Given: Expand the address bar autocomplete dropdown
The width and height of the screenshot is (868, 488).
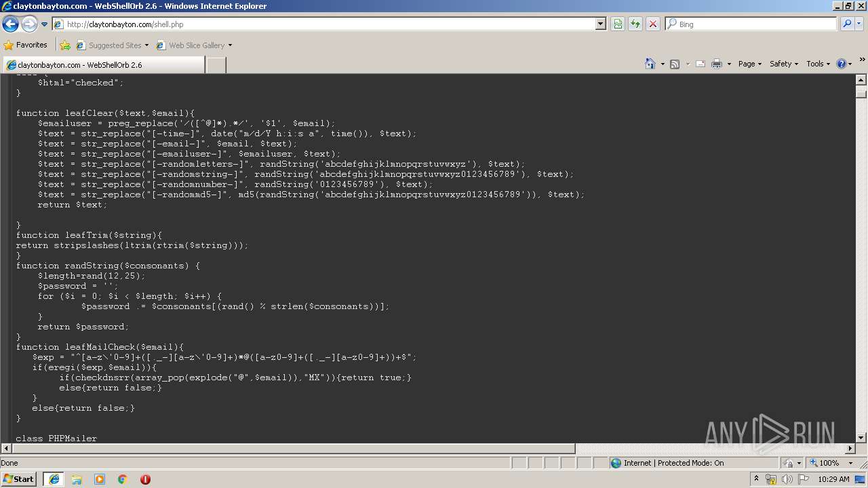Looking at the screenshot, I should pos(601,24).
